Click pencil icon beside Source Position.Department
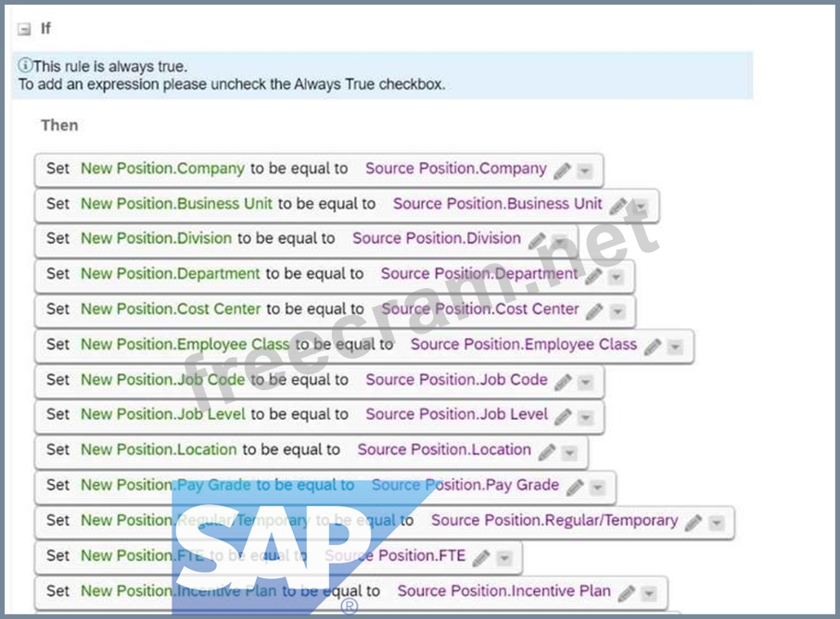840x619 pixels. coord(593,276)
